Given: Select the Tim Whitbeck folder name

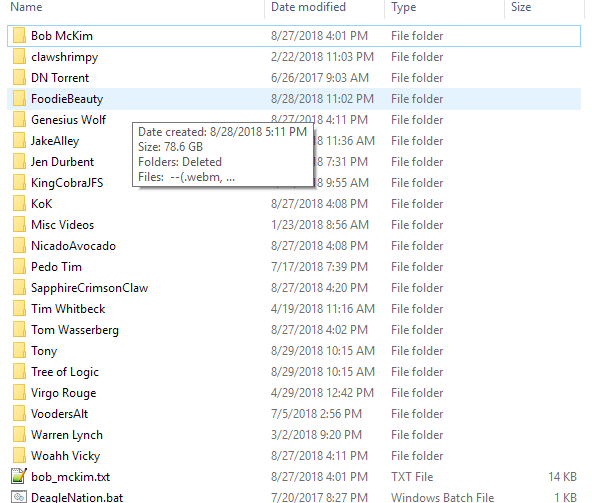Looking at the screenshot, I should coord(68,309).
